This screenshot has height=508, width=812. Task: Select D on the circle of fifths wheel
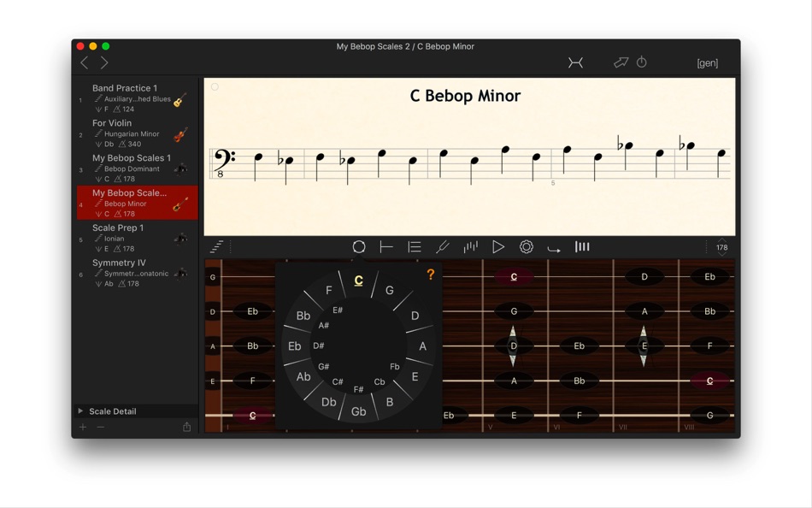tap(415, 316)
